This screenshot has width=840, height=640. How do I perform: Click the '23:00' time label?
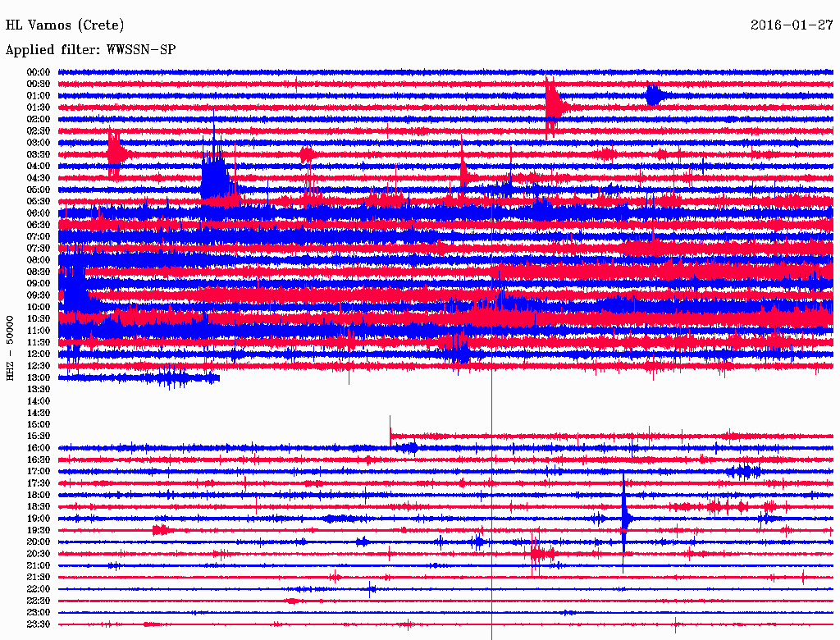click(x=39, y=613)
